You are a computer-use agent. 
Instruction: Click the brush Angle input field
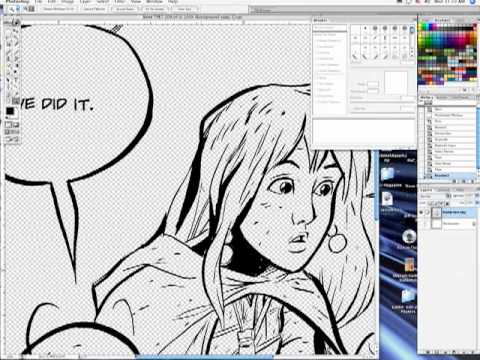tap(373, 84)
